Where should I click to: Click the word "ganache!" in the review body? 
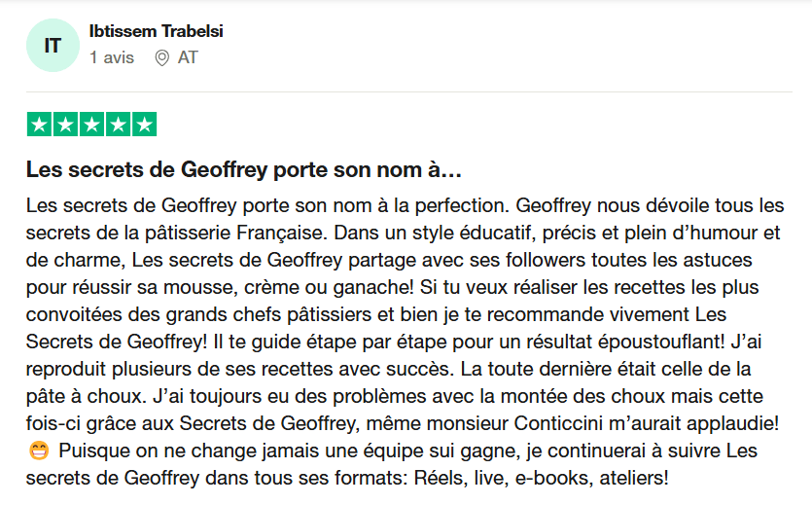pos(373,287)
